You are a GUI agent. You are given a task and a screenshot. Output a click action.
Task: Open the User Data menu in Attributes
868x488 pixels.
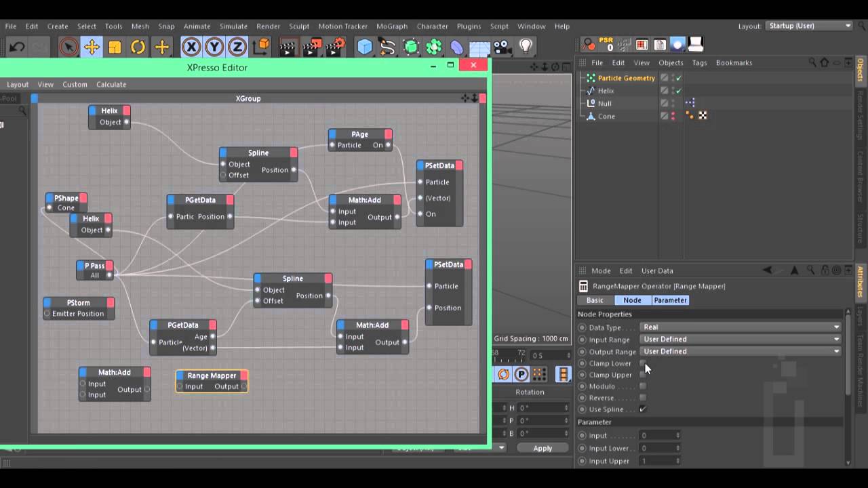tap(657, 270)
